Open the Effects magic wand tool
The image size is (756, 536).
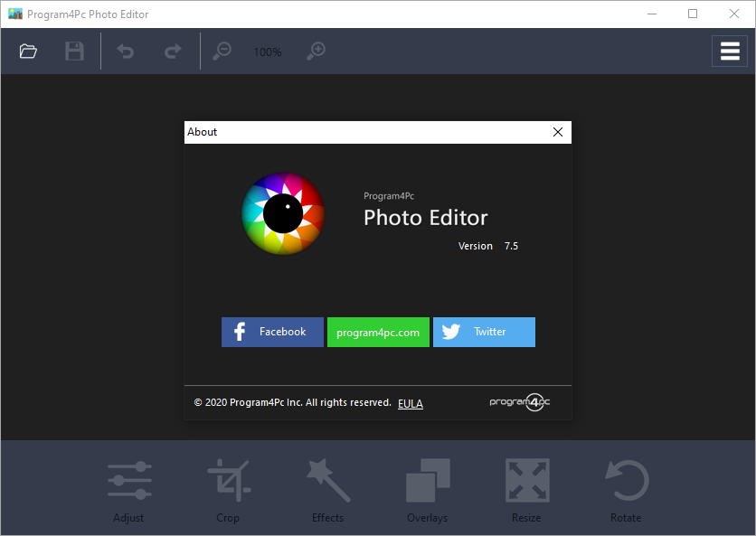click(x=328, y=492)
